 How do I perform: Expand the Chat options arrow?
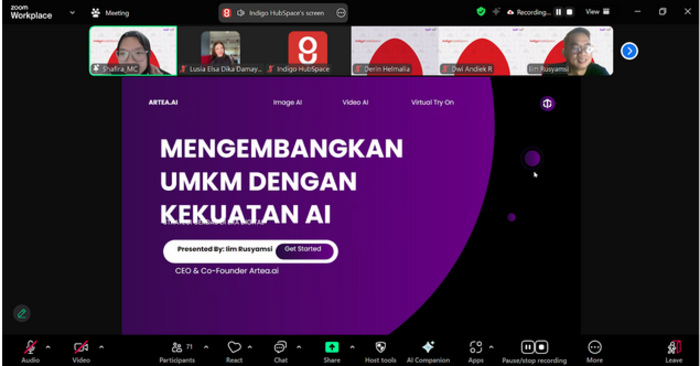coord(299,347)
